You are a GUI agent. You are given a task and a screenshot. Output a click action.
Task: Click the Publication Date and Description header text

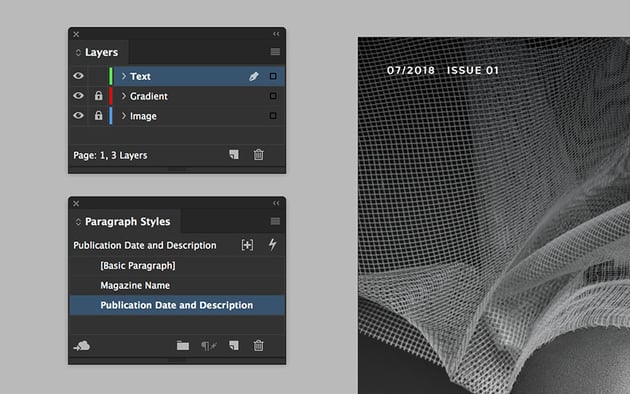pos(145,245)
